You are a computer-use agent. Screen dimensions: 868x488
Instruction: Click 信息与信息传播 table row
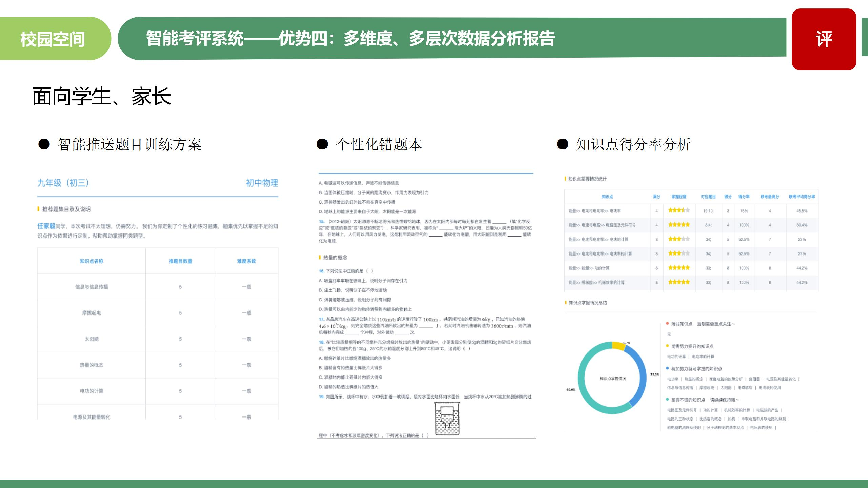tap(158, 287)
